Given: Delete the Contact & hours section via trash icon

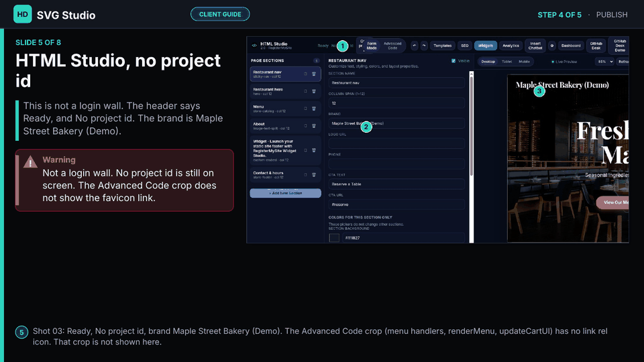Looking at the screenshot, I should [314, 175].
